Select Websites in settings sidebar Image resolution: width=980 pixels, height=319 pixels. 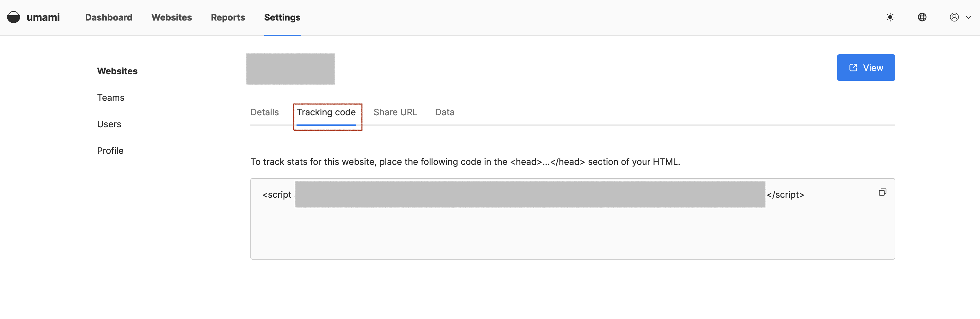[117, 71]
